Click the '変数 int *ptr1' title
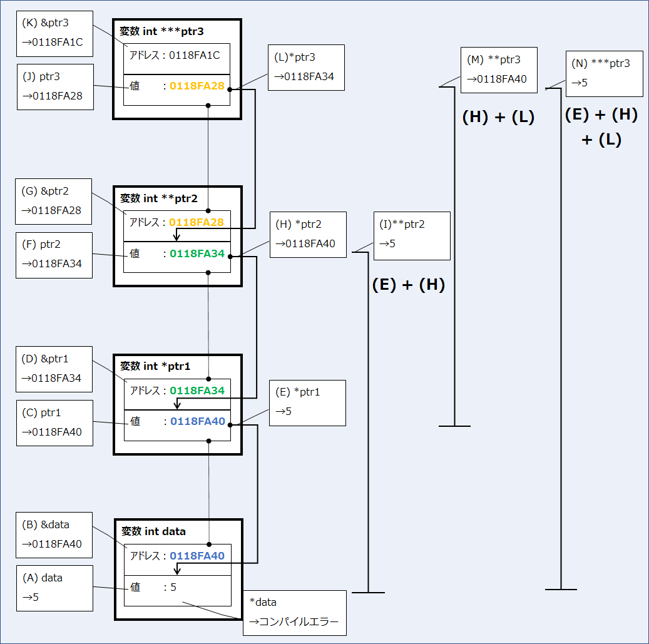 155,366
